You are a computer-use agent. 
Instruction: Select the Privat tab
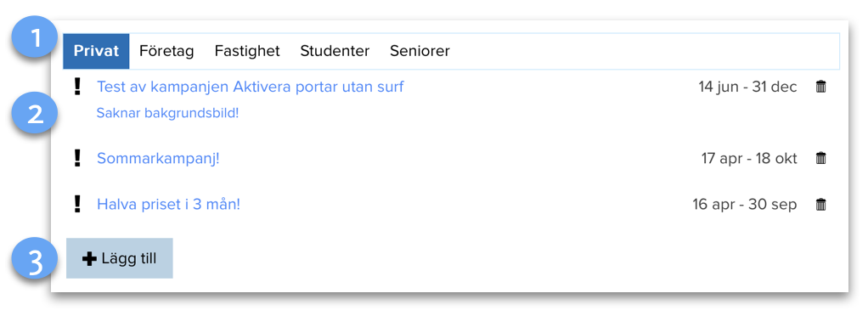point(96,52)
